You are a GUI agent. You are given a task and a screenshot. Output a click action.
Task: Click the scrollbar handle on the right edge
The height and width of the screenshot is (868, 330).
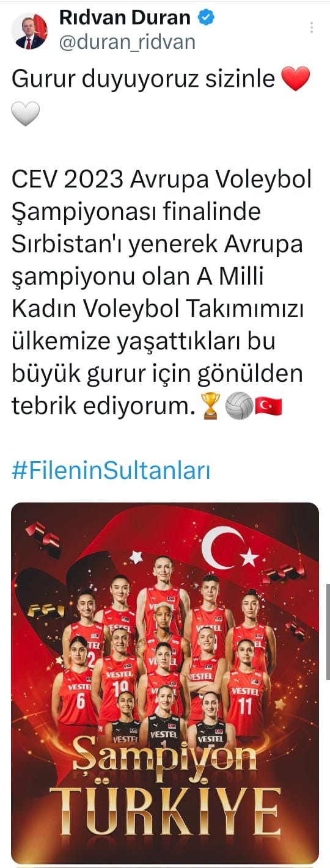tap(328, 632)
